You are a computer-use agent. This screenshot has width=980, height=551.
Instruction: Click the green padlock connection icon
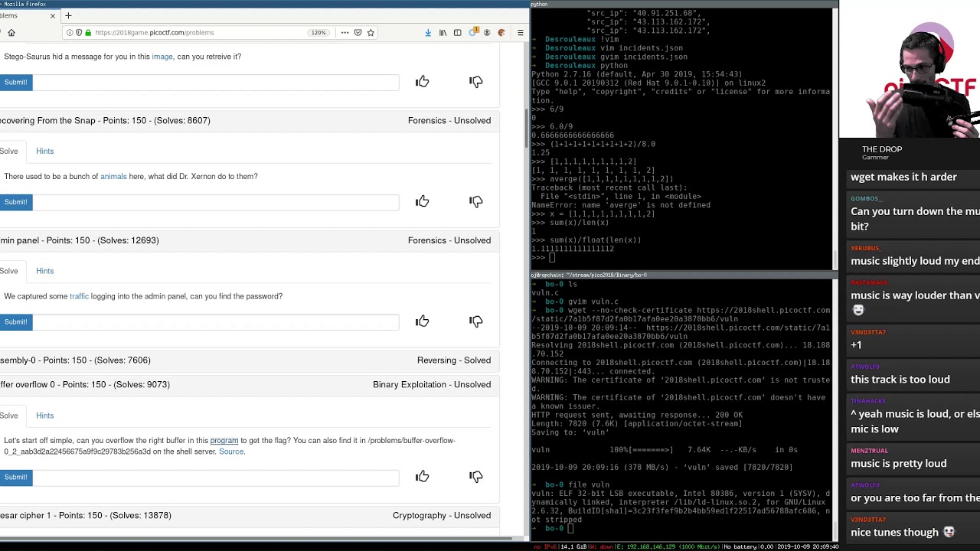click(88, 33)
